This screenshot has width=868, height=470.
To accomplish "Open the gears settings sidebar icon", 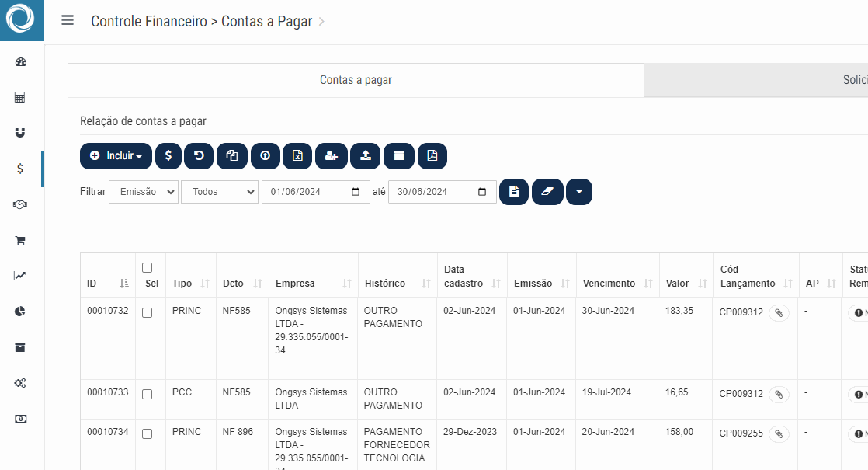I will coord(20,383).
